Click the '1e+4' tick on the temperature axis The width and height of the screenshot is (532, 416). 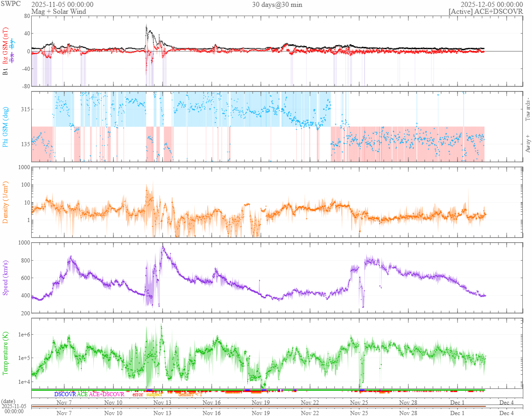click(x=24, y=382)
